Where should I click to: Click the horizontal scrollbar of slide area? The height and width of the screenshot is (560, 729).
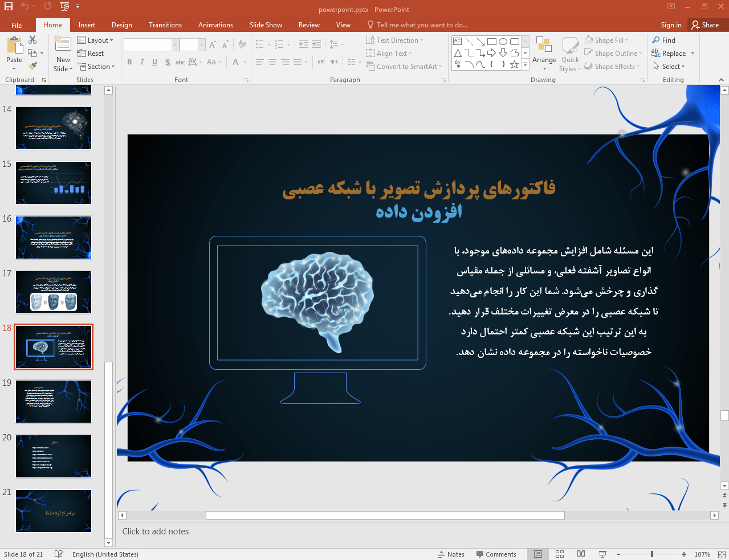tap(385, 515)
